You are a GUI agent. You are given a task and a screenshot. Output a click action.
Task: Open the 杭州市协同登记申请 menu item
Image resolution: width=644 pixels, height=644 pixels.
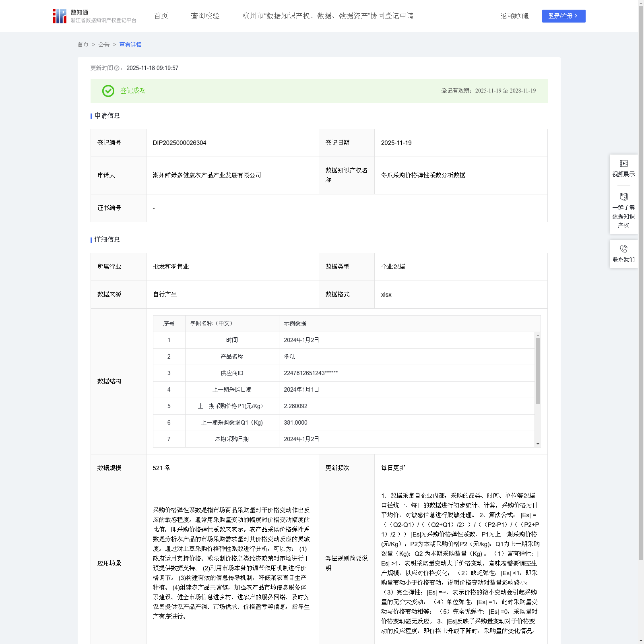(328, 16)
